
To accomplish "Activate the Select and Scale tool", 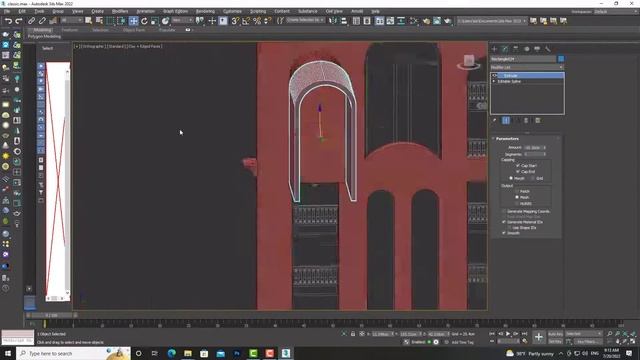I will pos(155,21).
